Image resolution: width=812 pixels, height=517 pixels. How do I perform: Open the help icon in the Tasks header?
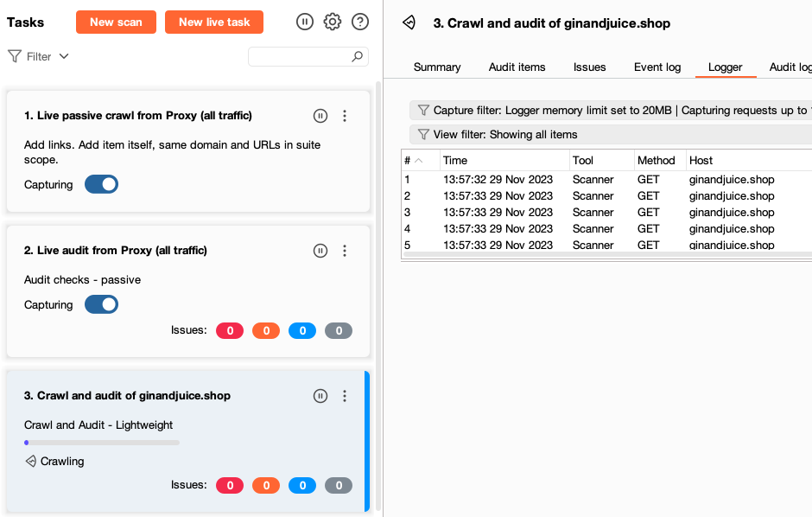point(360,22)
